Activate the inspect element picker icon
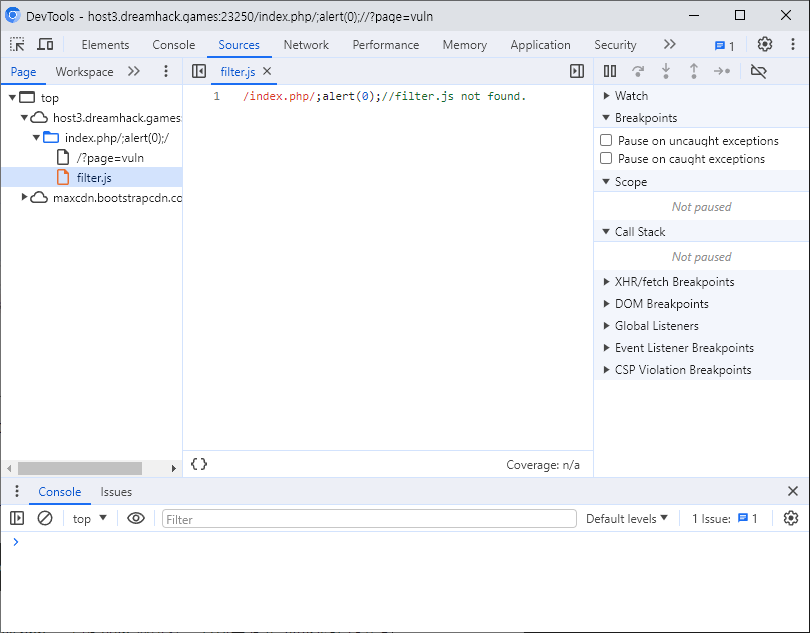810x633 pixels. click(x=17, y=45)
